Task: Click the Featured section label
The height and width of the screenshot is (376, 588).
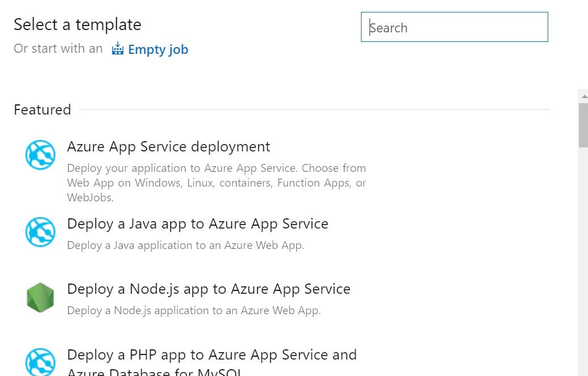Action: (x=42, y=109)
